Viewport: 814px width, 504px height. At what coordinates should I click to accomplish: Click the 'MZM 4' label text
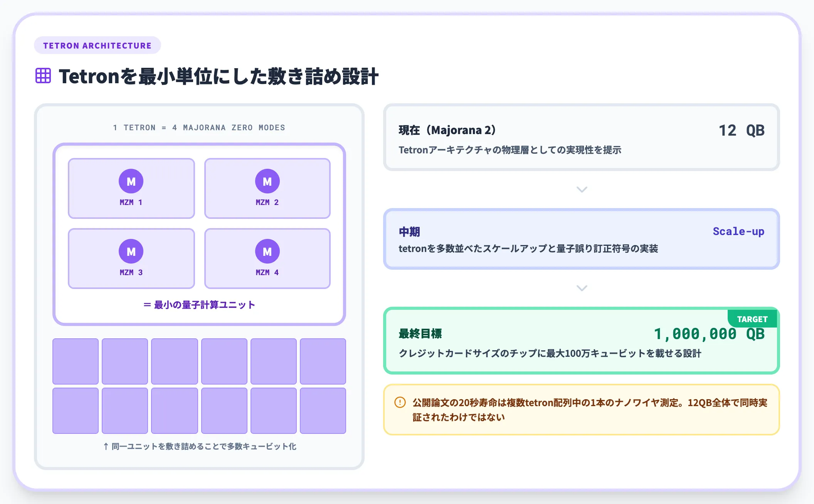tap(267, 272)
